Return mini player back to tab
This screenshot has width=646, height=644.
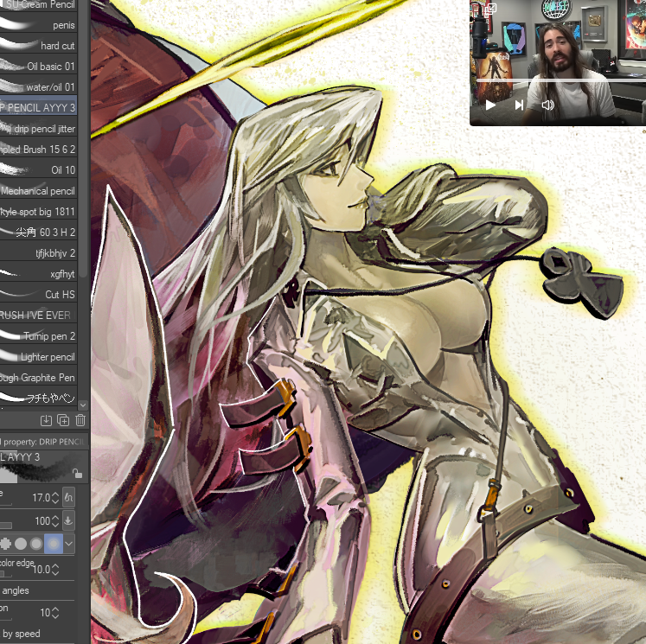point(490,9)
